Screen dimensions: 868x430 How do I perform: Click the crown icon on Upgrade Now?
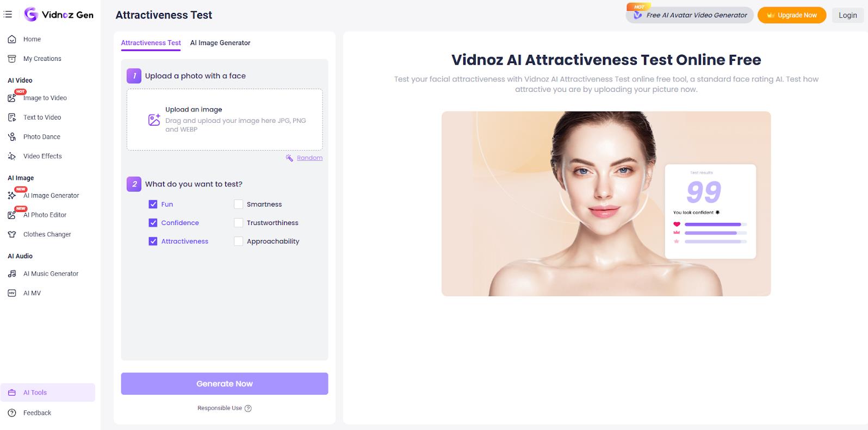(770, 15)
